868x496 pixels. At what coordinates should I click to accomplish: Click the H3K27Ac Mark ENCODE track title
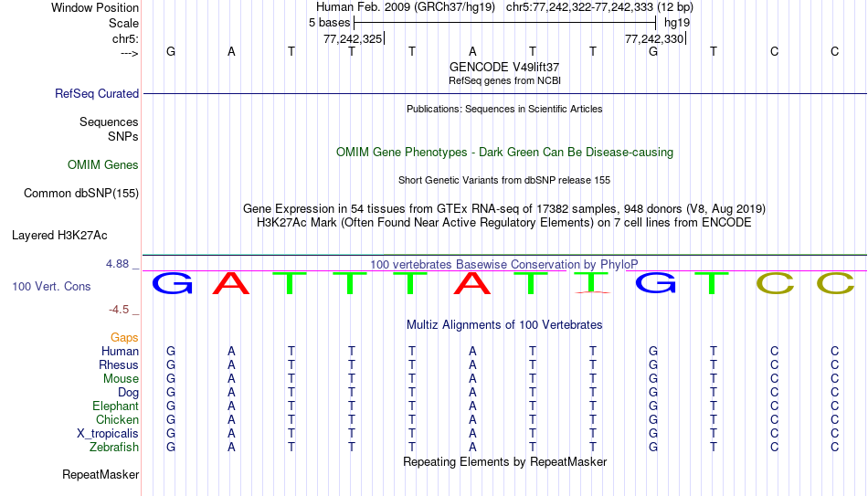click(504, 223)
